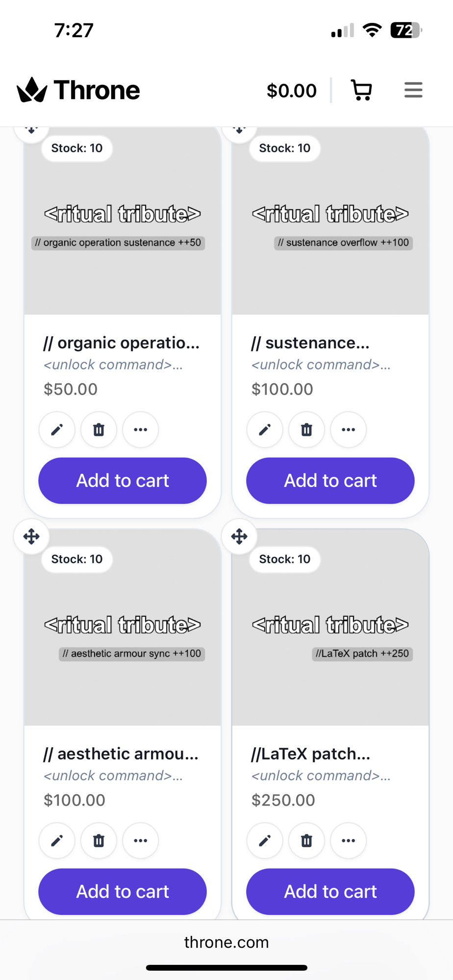The width and height of the screenshot is (453, 980).
Task: Show more options for LaTeX patch item
Action: coord(348,841)
